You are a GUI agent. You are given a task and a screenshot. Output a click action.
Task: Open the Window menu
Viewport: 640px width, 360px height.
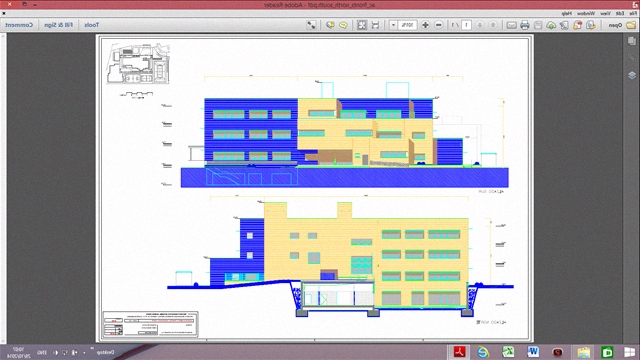point(586,13)
